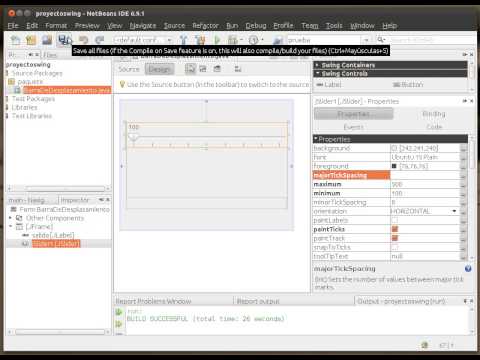This screenshot has width=480, height=360.
Task: Click the toolbar search input field
Action: tap(433, 40)
